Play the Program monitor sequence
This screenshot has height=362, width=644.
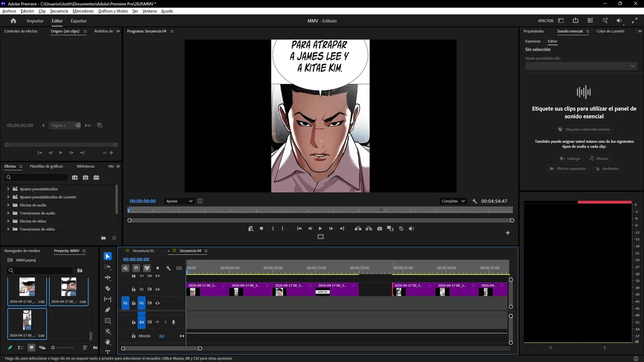click(x=320, y=229)
